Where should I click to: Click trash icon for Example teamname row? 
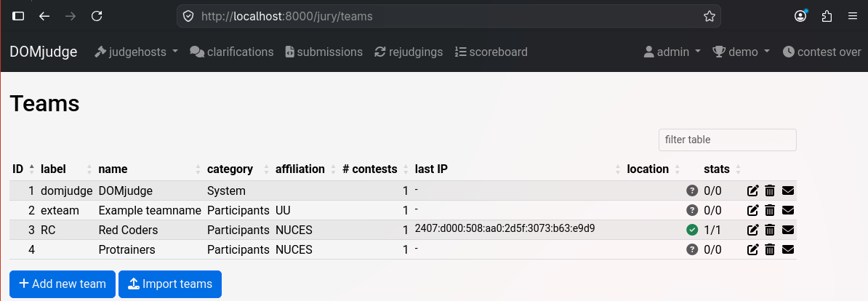(769, 210)
